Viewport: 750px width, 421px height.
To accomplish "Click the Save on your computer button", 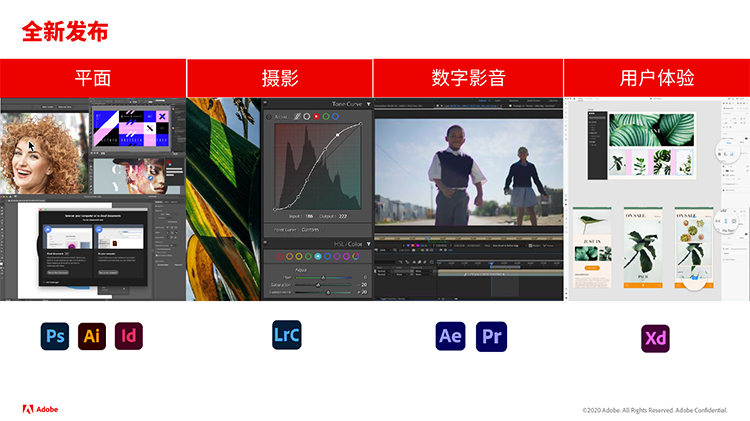I will tap(108, 272).
